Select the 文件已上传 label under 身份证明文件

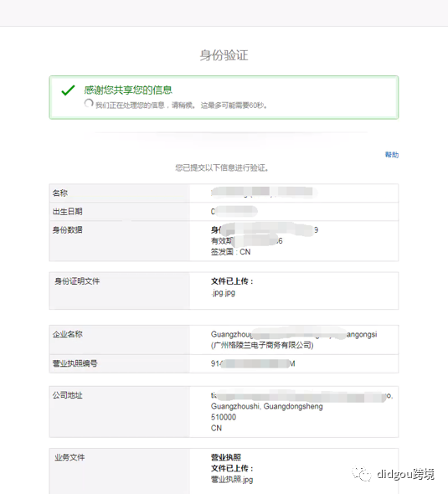point(232,281)
